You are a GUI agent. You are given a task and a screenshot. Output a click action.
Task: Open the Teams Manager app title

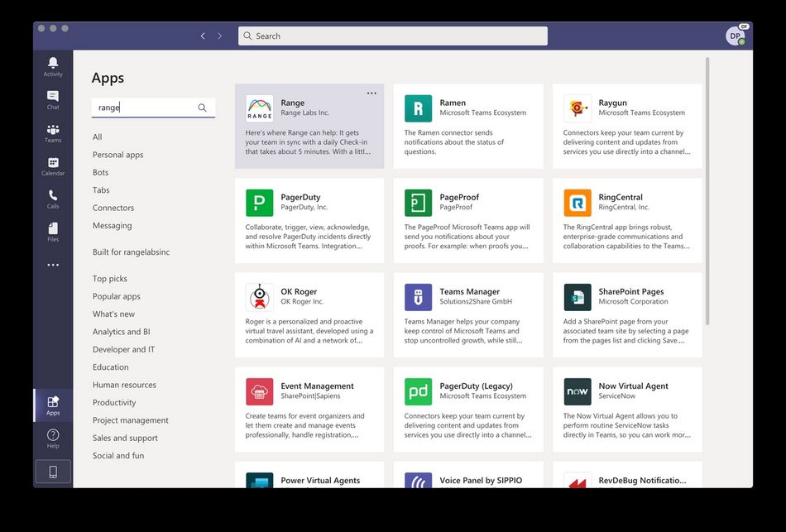(470, 291)
